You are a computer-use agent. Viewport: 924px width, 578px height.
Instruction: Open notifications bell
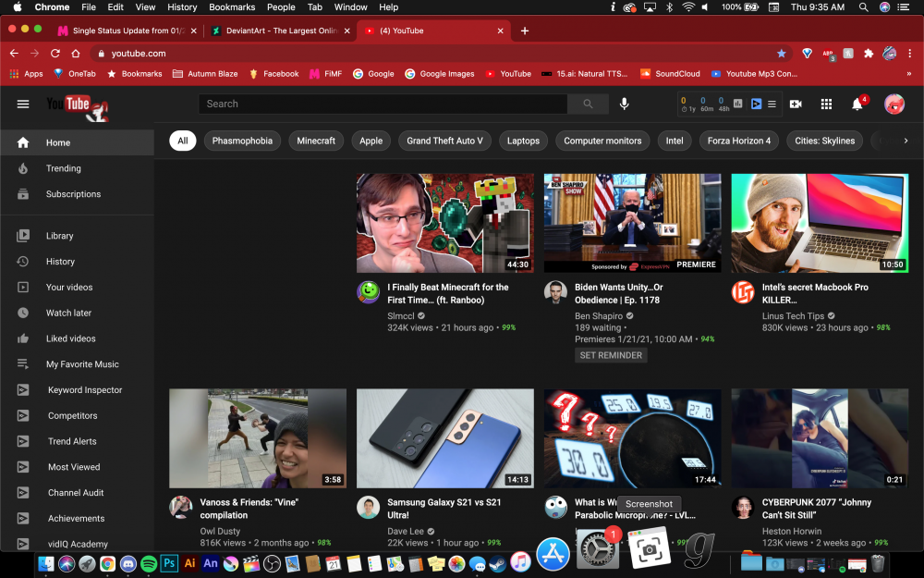857,105
